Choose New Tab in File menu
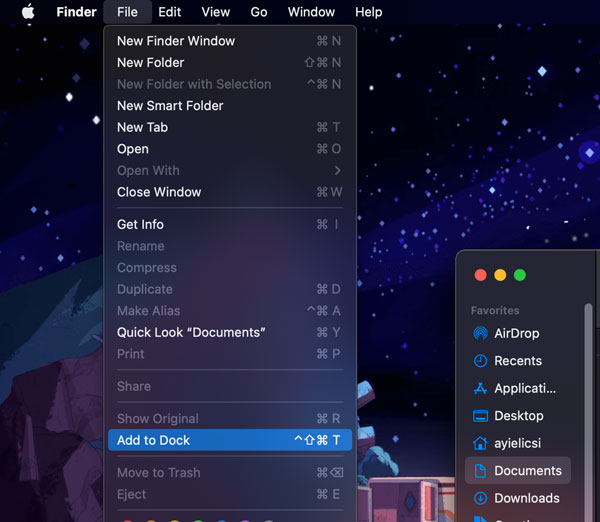This screenshot has height=522, width=600. [230, 127]
